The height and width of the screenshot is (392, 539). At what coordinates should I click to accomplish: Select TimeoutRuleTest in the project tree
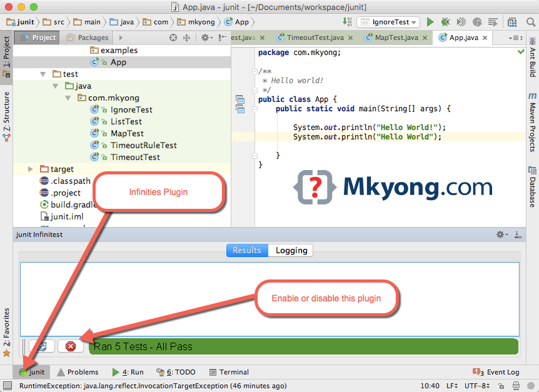122,145
